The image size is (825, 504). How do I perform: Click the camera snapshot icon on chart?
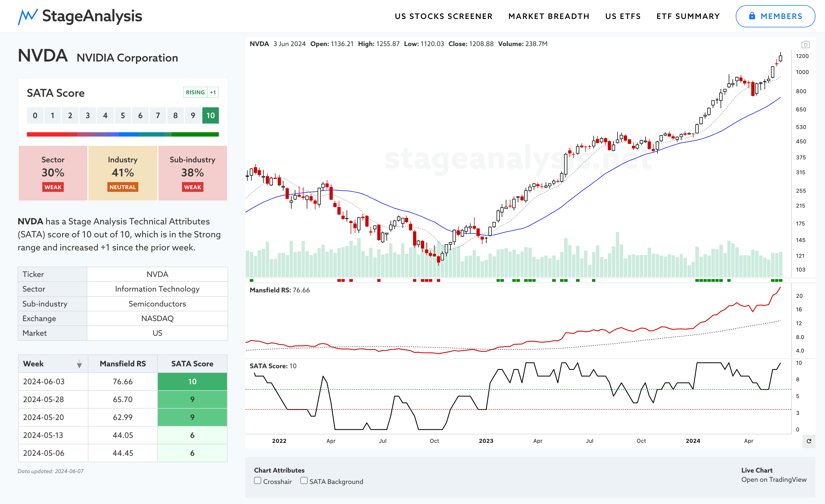[x=805, y=44]
